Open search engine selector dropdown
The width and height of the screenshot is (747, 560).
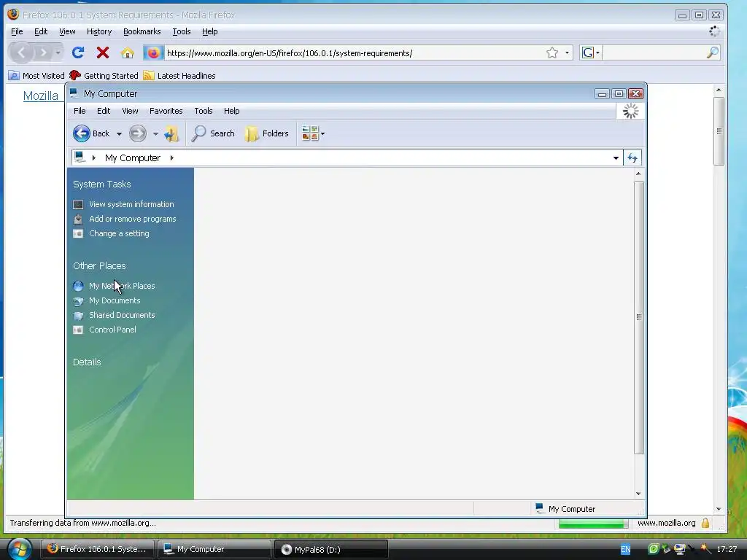click(597, 52)
